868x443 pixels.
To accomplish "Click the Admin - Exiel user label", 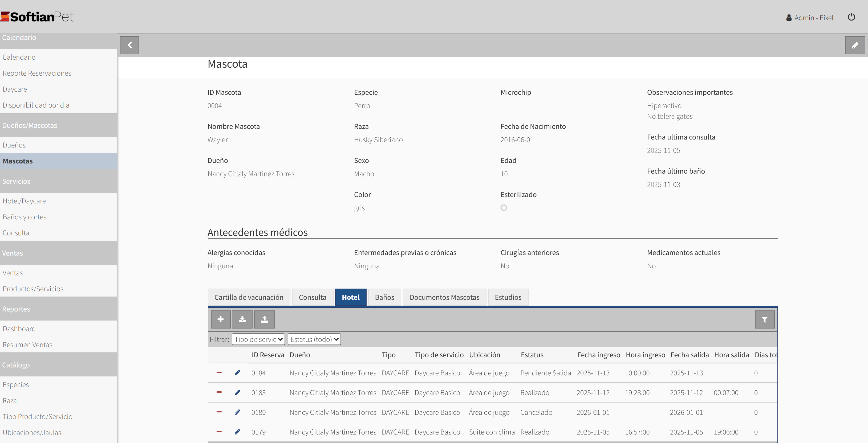I will point(813,18).
